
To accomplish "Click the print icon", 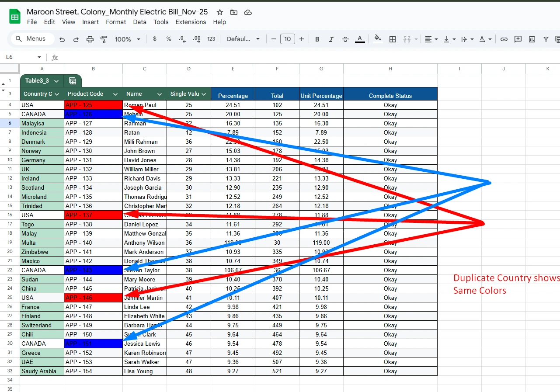I will [90, 39].
